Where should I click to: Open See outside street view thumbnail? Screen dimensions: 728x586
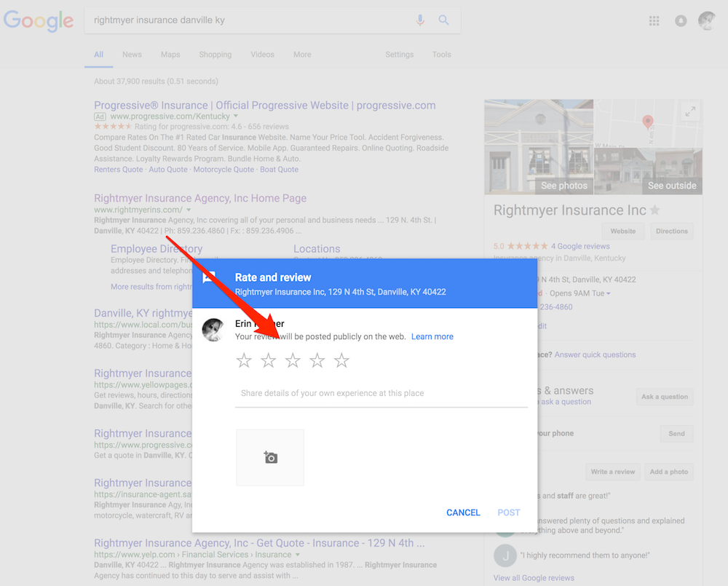tap(648, 171)
